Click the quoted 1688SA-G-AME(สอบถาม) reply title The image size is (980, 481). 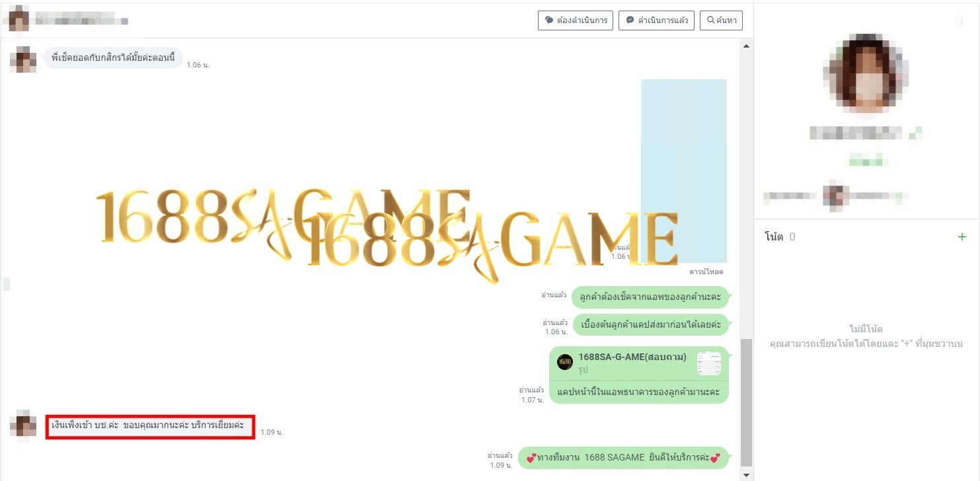632,357
